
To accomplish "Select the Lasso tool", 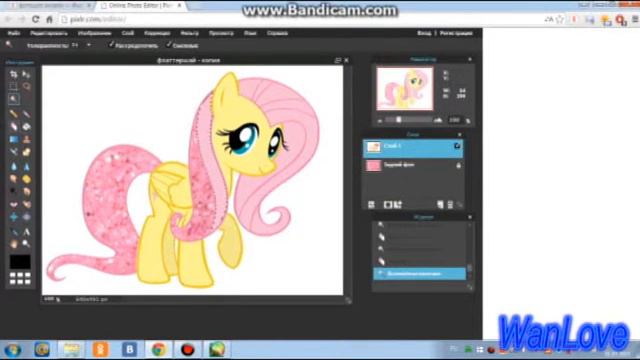I will (x=27, y=86).
